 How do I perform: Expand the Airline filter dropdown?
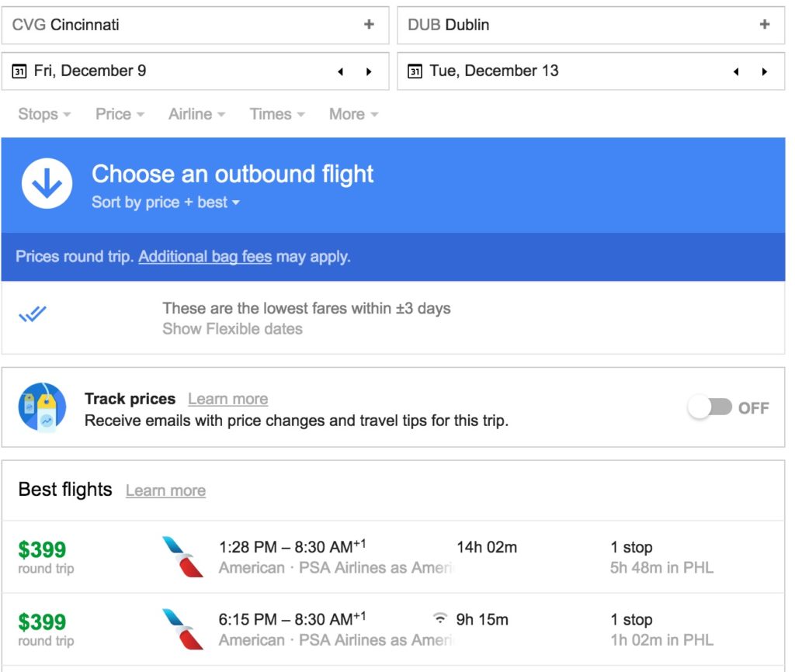[x=196, y=114]
